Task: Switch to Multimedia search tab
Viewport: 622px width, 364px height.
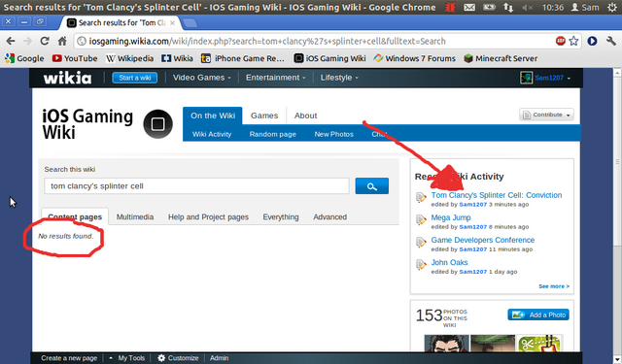Action: coord(135,217)
